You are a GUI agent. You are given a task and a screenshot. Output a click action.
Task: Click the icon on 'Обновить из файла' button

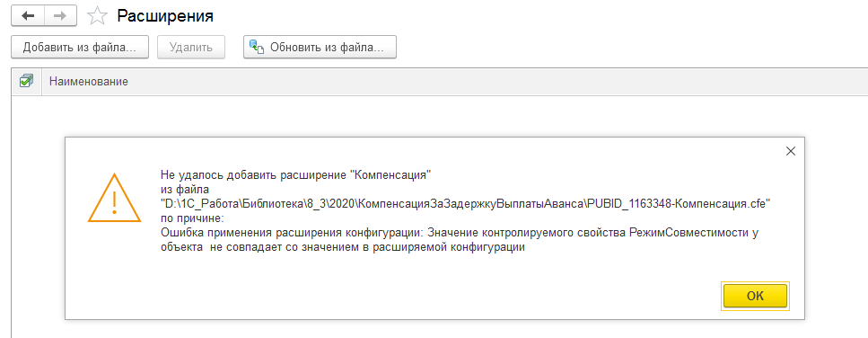tap(257, 47)
